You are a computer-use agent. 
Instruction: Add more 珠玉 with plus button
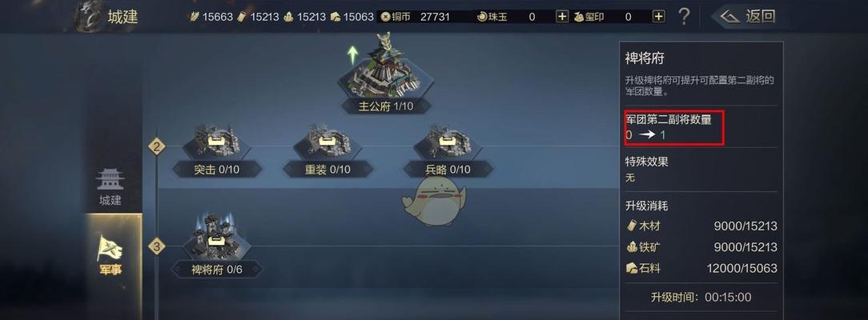click(x=562, y=17)
